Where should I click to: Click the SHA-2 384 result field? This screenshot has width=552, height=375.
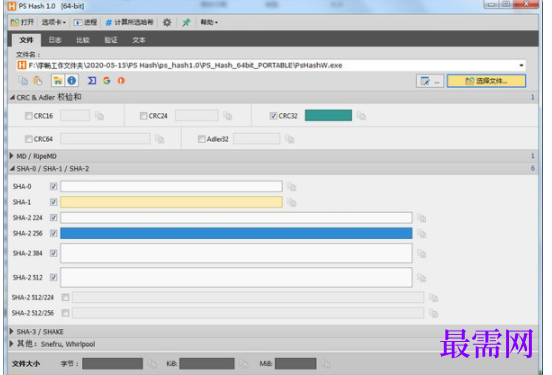pos(236,253)
